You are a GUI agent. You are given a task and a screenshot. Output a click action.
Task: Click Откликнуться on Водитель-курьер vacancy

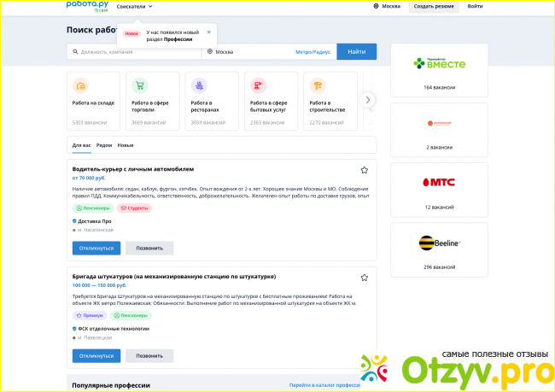(96, 248)
